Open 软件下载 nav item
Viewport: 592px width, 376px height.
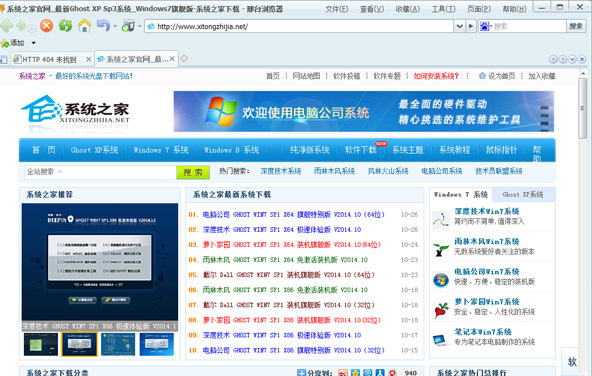click(x=361, y=150)
